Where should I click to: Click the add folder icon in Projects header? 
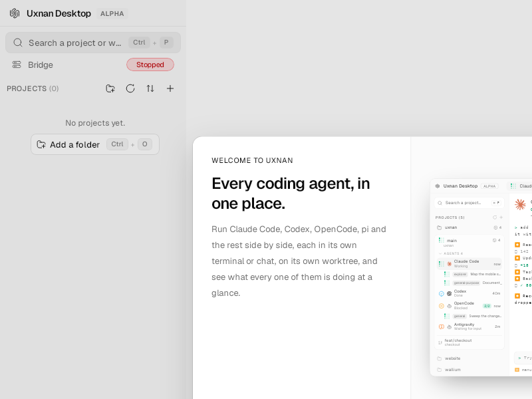pyautogui.click(x=110, y=88)
